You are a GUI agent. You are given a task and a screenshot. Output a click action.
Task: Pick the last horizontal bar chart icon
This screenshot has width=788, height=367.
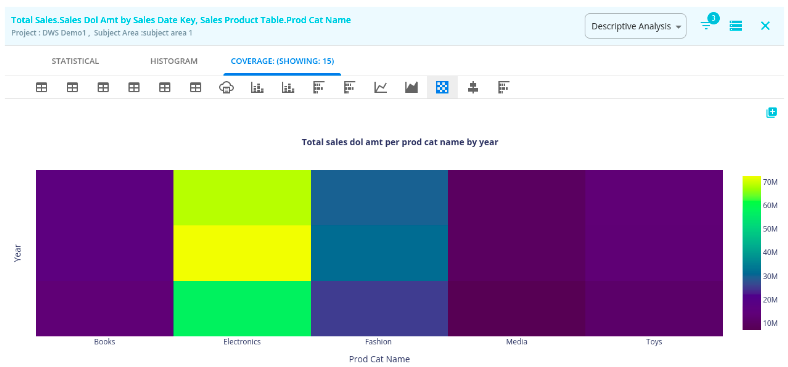[504, 87]
